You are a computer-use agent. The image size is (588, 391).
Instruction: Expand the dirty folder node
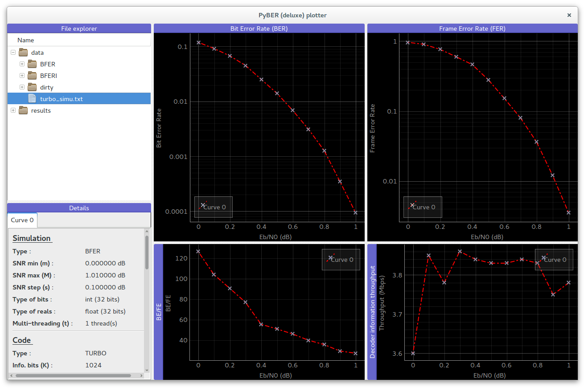tap(22, 87)
